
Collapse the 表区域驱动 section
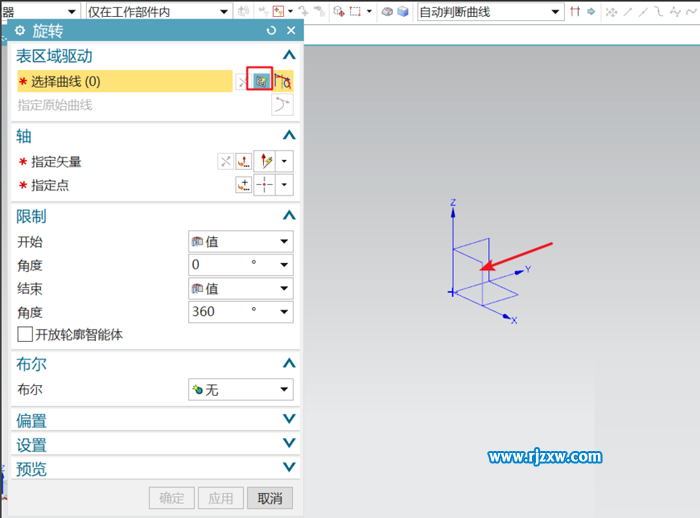click(289, 55)
